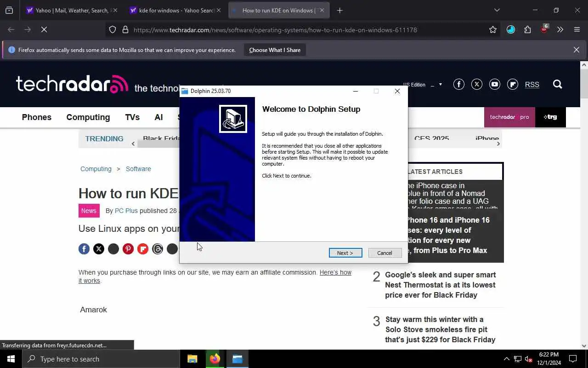Open the US Edition dropdown
Screen dimensions: 588x368
(x=423, y=85)
